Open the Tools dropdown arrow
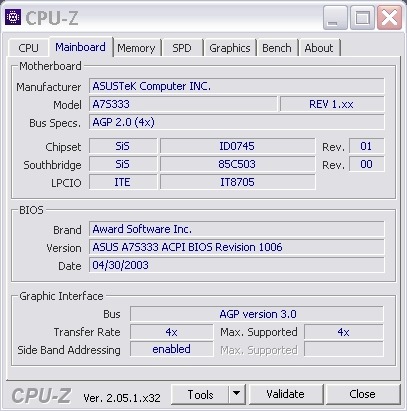This screenshot has width=407, height=411. click(x=237, y=394)
